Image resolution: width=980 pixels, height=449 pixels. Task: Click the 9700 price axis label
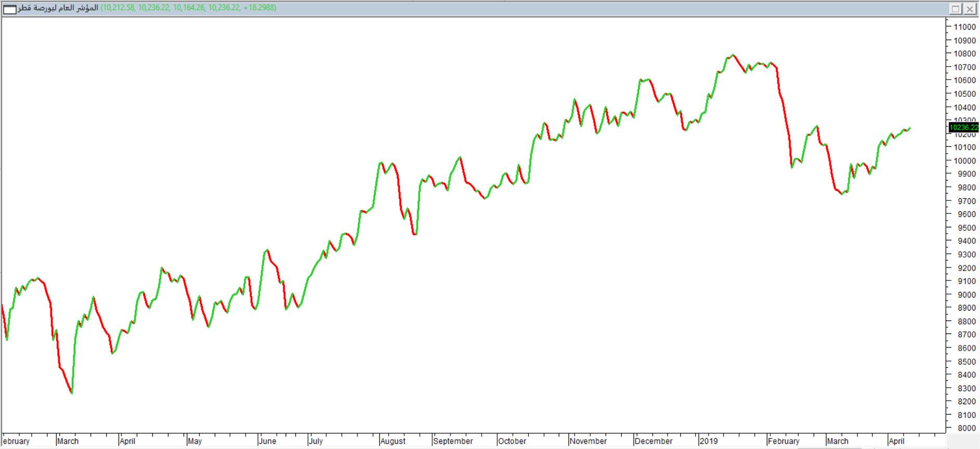pos(966,201)
